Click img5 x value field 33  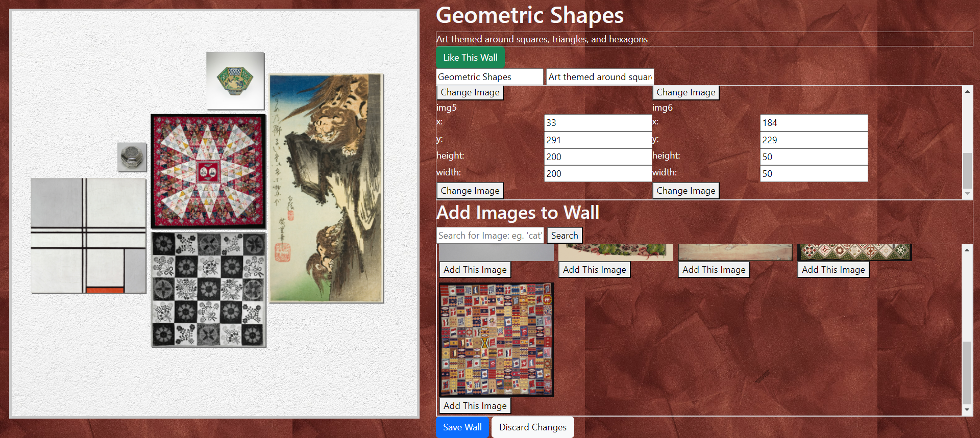click(x=598, y=123)
